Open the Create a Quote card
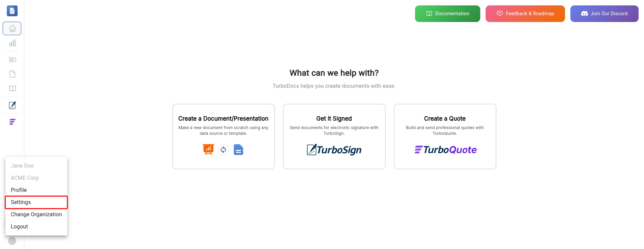 tap(445, 136)
